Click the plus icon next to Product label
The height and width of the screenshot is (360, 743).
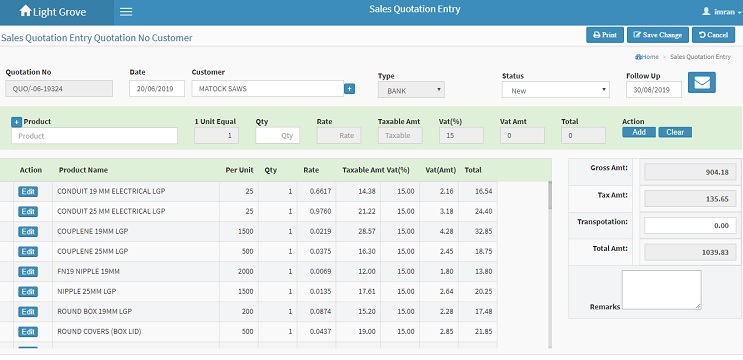[x=17, y=122]
